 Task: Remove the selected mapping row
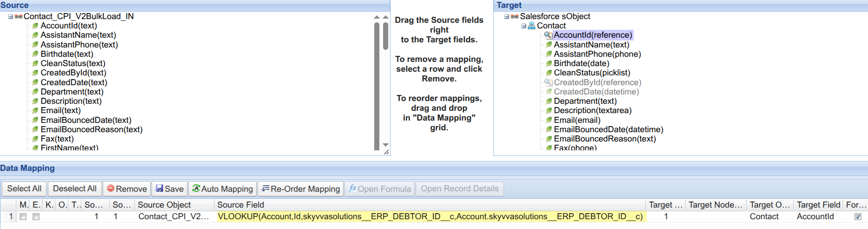tap(126, 189)
